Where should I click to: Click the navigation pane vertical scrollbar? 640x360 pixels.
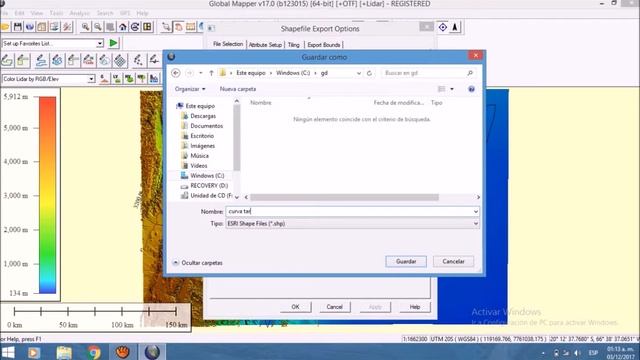(237, 138)
